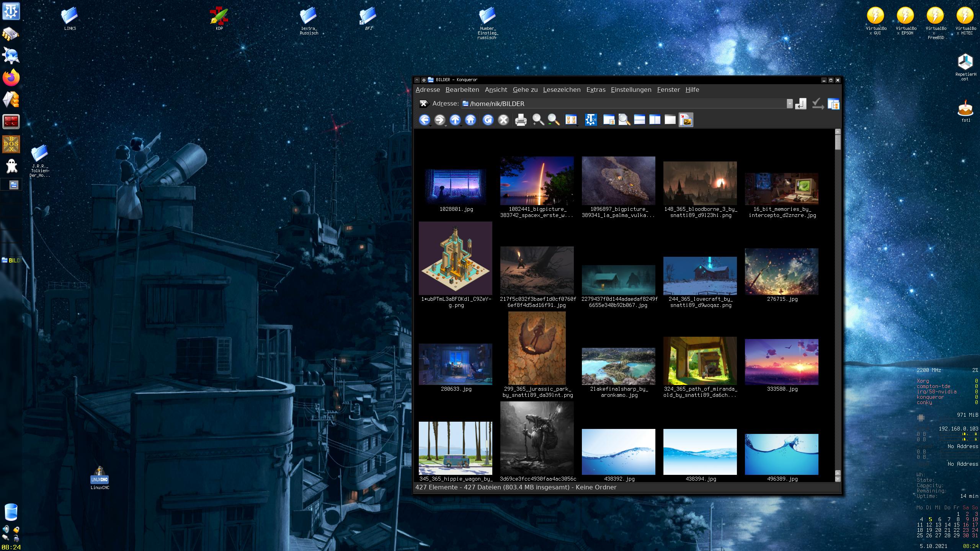The image size is (980, 551).
Task: Click the magnifier-over-window search toolbar icon
Action: click(624, 120)
